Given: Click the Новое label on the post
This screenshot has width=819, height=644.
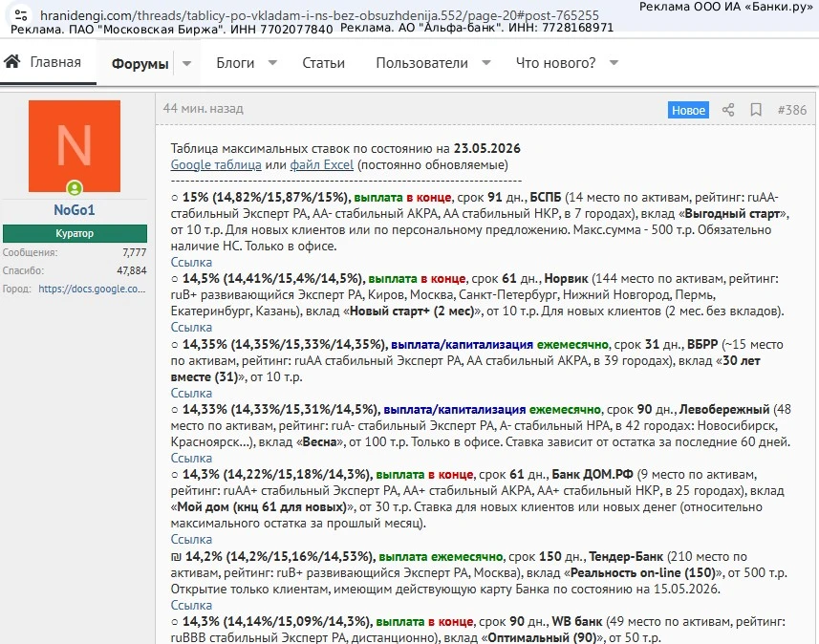Looking at the screenshot, I should [x=688, y=110].
